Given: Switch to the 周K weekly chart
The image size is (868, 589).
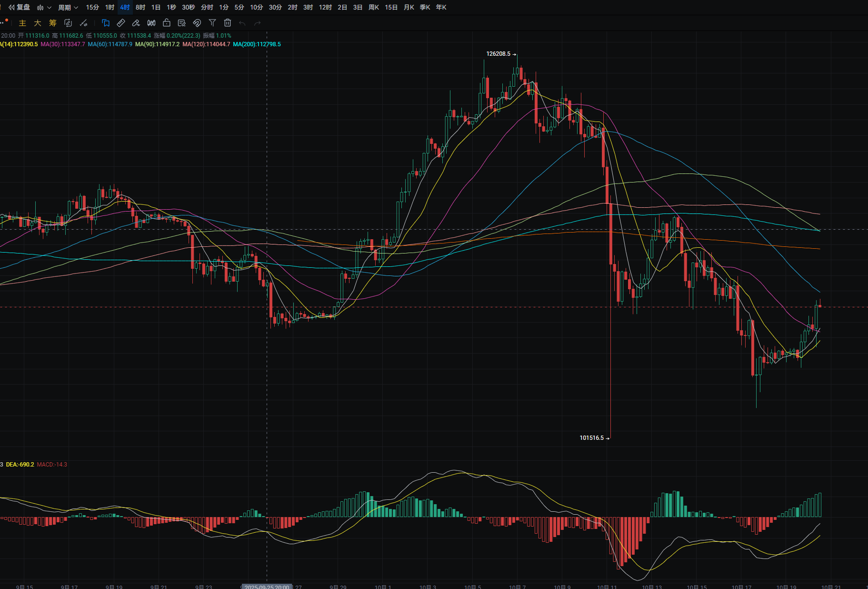Looking at the screenshot, I should coord(374,8).
